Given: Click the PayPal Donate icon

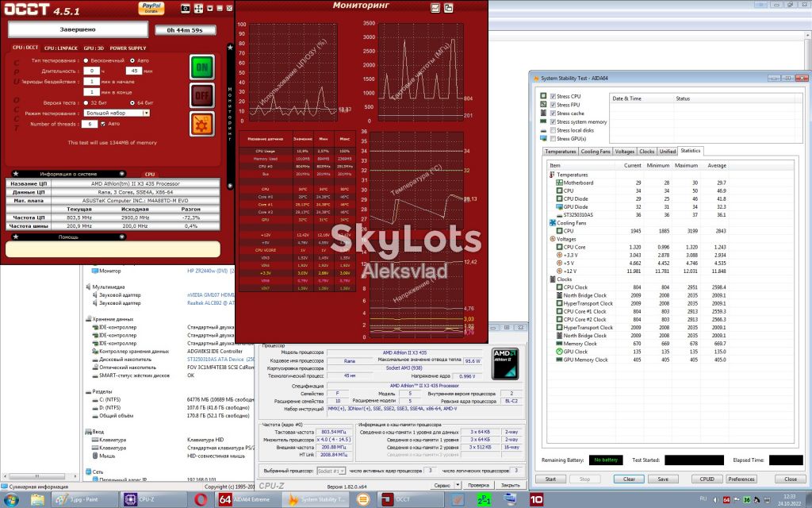Looking at the screenshot, I should [x=151, y=8].
